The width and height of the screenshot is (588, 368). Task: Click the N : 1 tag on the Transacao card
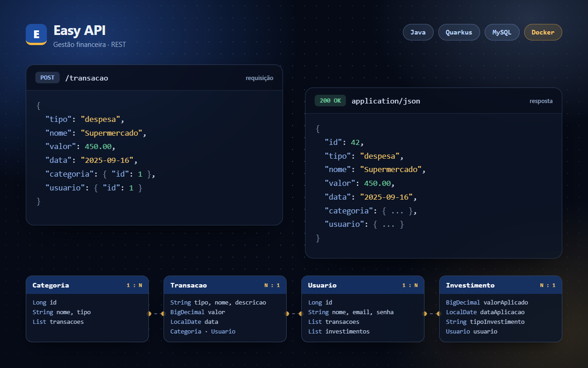(x=272, y=286)
